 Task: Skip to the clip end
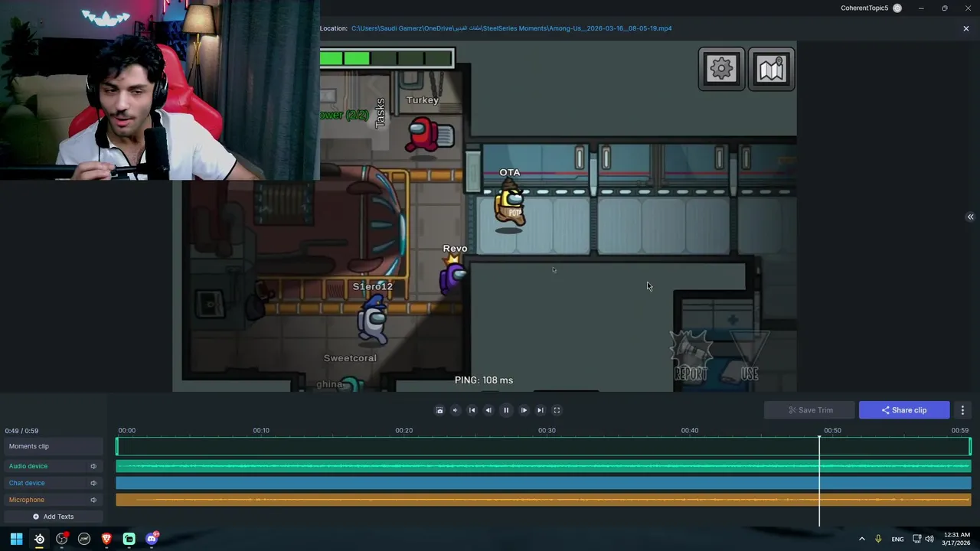[541, 410]
